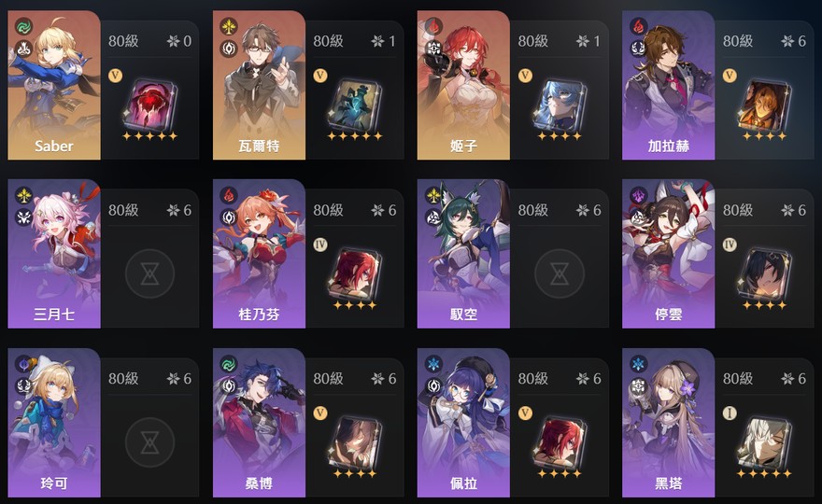The image size is (822, 504).
Task: Click the ice element icon on 佩拉's portrait
Action: [433, 364]
